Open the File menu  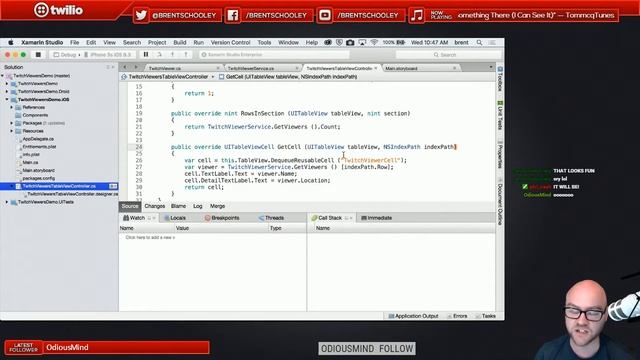tap(74, 42)
